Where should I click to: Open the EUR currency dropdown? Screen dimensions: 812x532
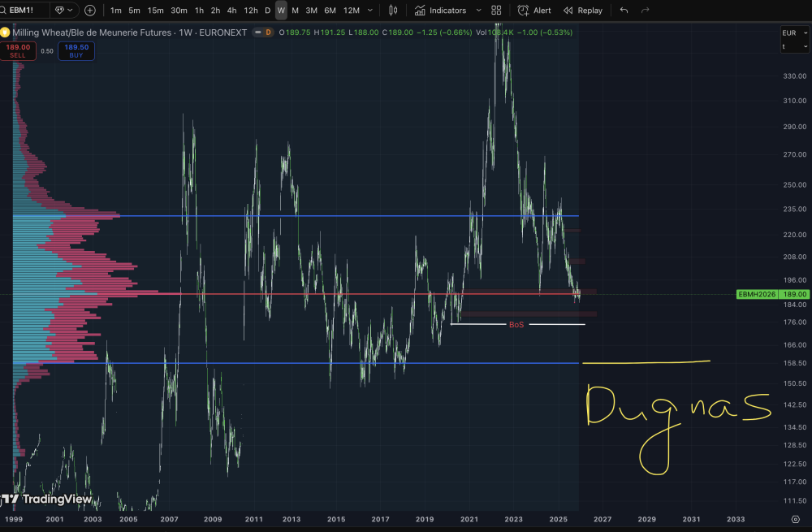[794, 32]
